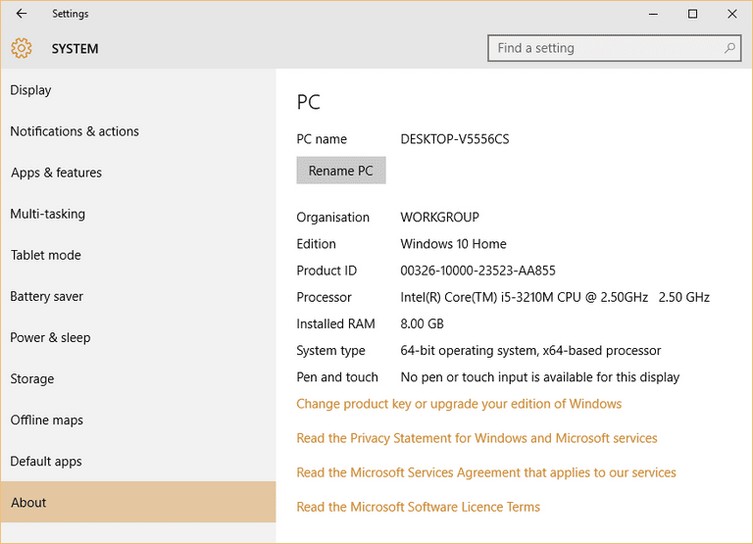
Task: Go to Multi-tasking settings
Action: tap(138, 214)
